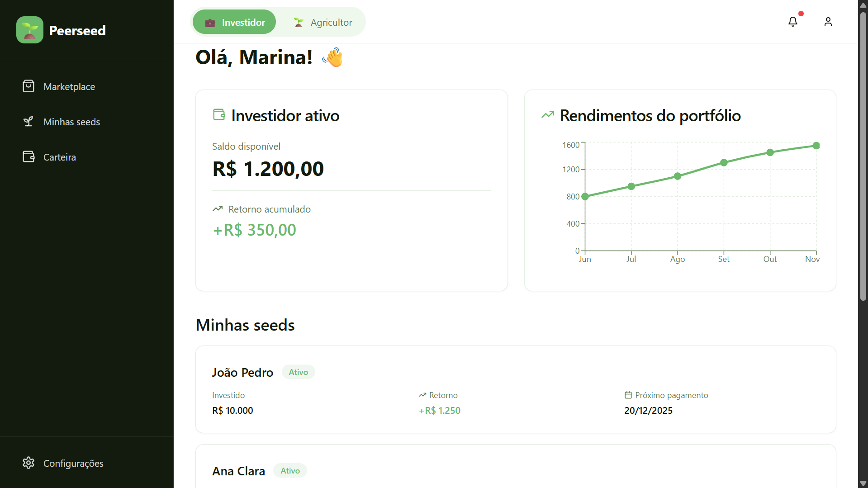Click the Marketplace shopping bag icon

point(28,86)
